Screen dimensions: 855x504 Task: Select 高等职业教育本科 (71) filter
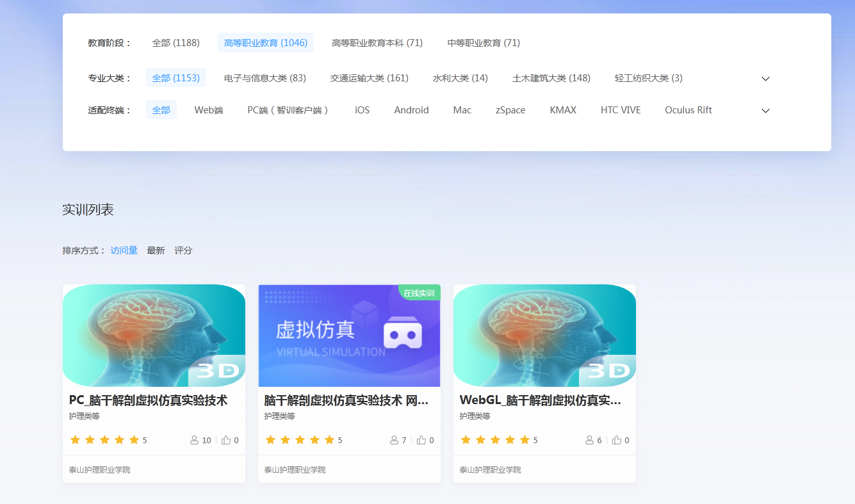[377, 43]
